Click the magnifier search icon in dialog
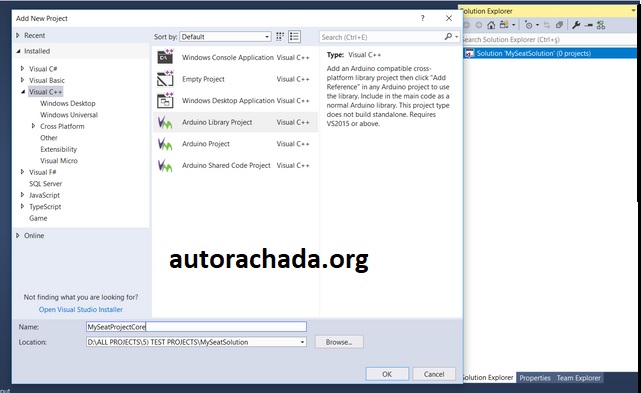641x393 pixels. (448, 37)
